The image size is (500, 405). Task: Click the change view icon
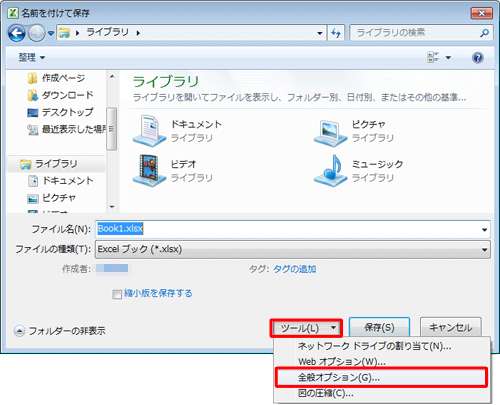(433, 57)
